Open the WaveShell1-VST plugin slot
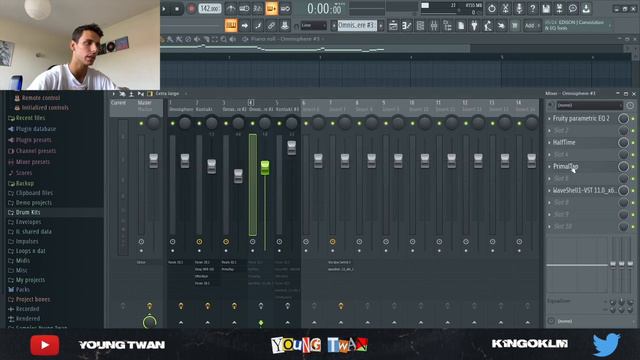 (584, 191)
